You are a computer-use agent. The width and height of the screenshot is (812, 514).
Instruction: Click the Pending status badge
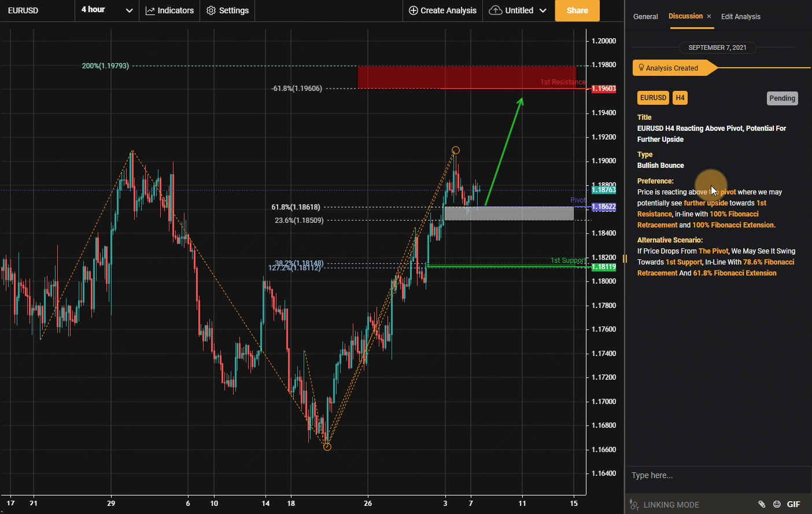pyautogui.click(x=782, y=98)
